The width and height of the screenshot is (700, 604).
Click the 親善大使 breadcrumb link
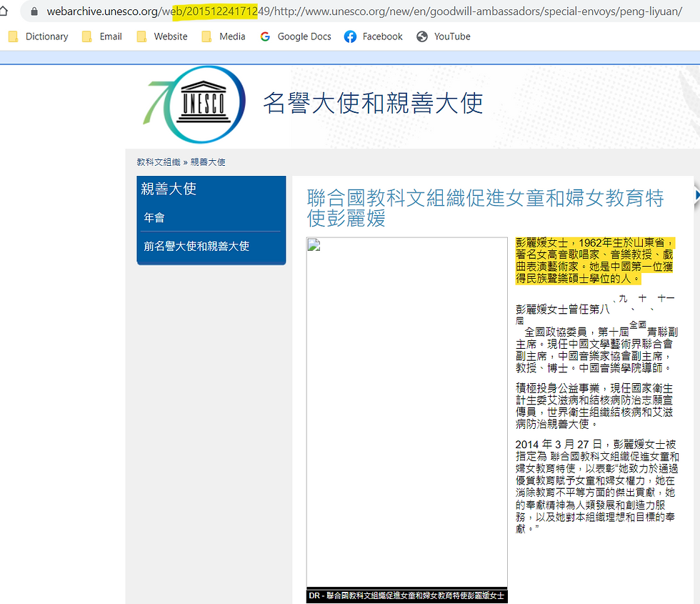coord(208,162)
